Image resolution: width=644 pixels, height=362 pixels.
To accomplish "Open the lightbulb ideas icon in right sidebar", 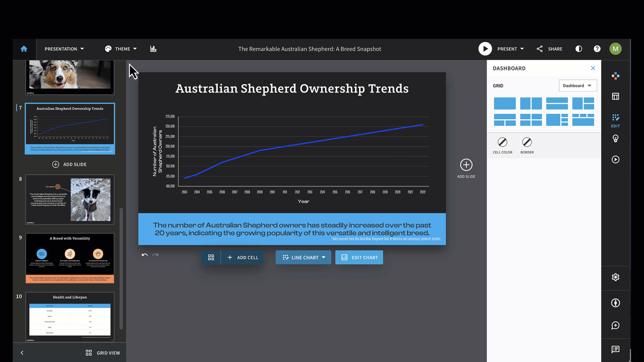I will click(x=615, y=138).
